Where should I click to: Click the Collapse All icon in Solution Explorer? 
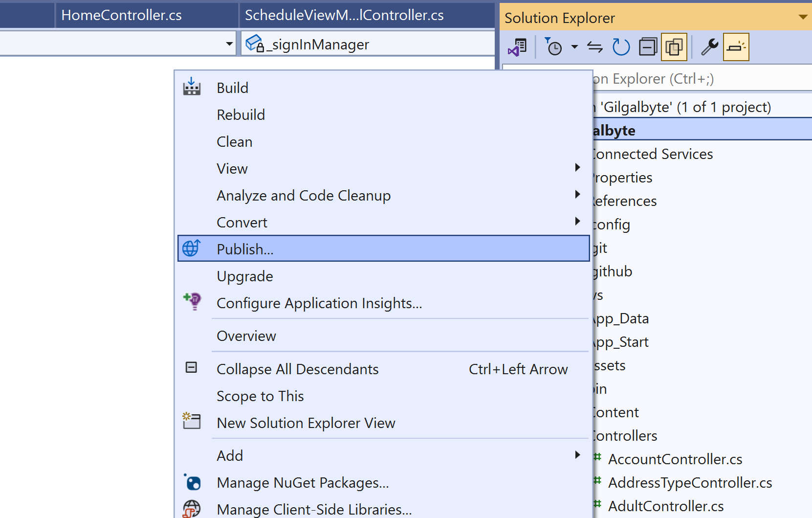[x=648, y=47]
